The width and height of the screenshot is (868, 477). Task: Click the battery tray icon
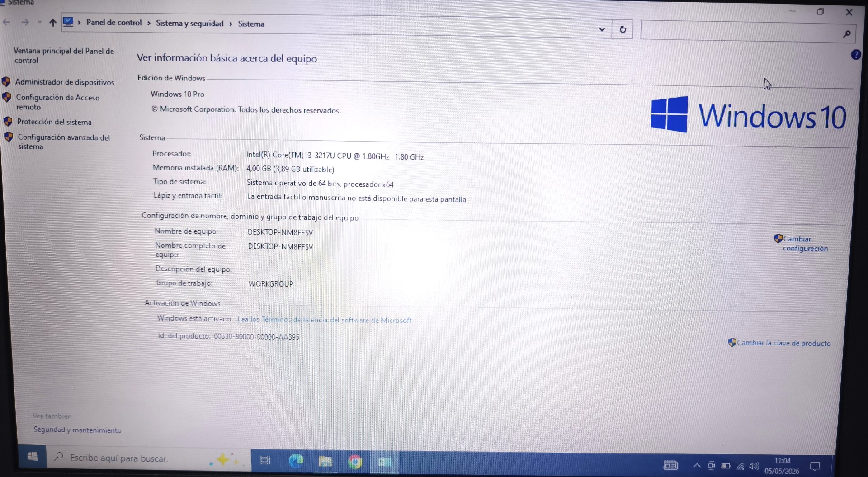point(726,466)
